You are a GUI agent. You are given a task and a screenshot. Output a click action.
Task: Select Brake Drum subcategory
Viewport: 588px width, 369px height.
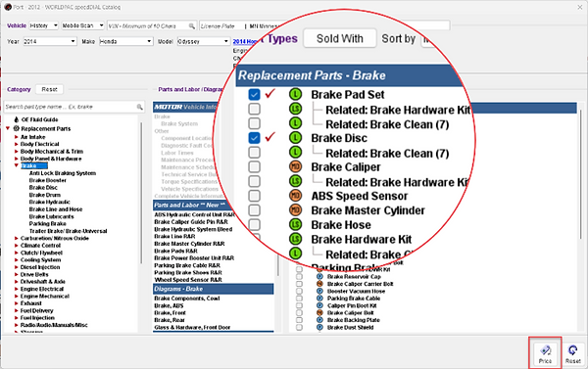pos(45,195)
